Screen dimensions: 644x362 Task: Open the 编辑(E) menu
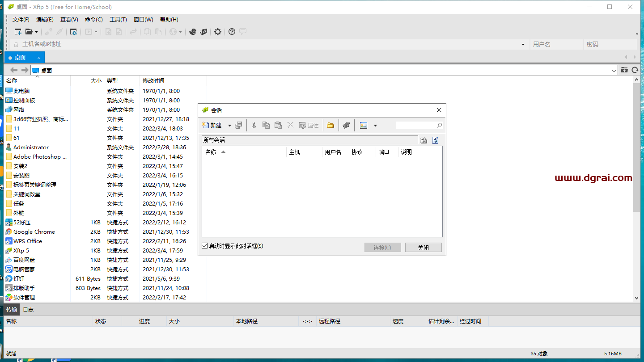coord(45,20)
